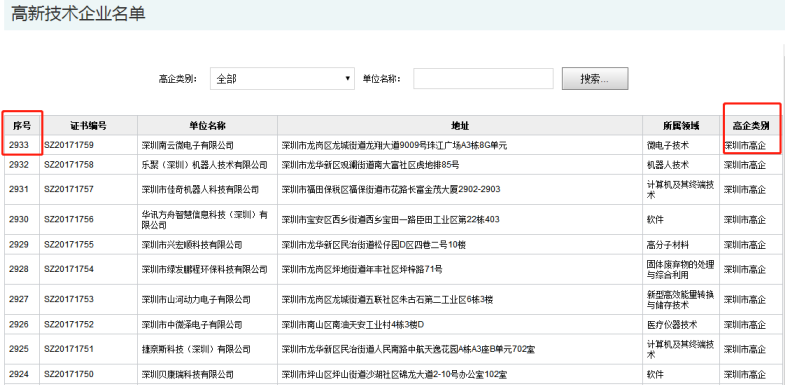
Task: Click certificate number SZ20171757
Action: coord(69,189)
